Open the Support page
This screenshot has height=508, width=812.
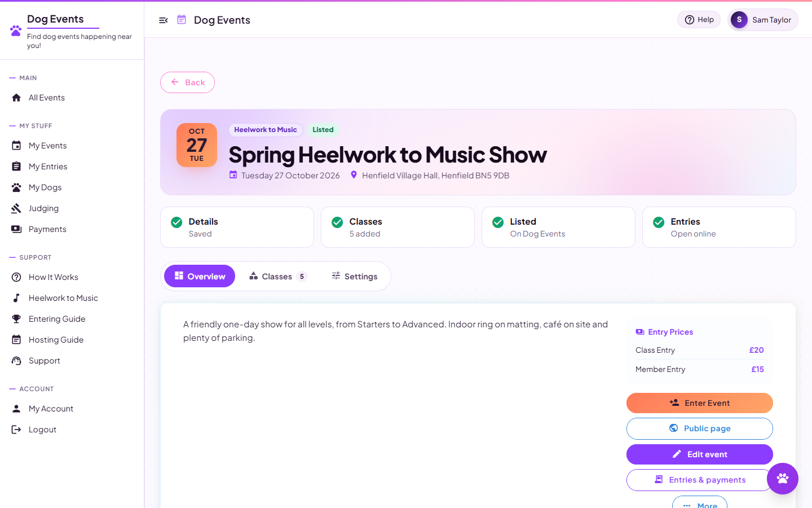(x=72, y=361)
